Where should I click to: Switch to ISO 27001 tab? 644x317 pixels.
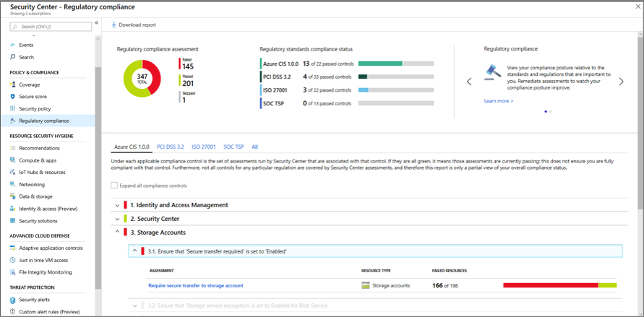tap(204, 147)
